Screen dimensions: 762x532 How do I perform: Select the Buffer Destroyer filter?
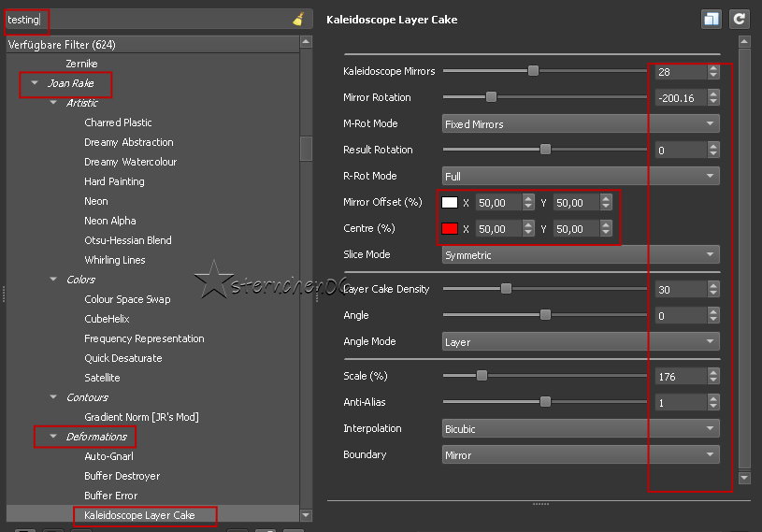click(x=122, y=476)
